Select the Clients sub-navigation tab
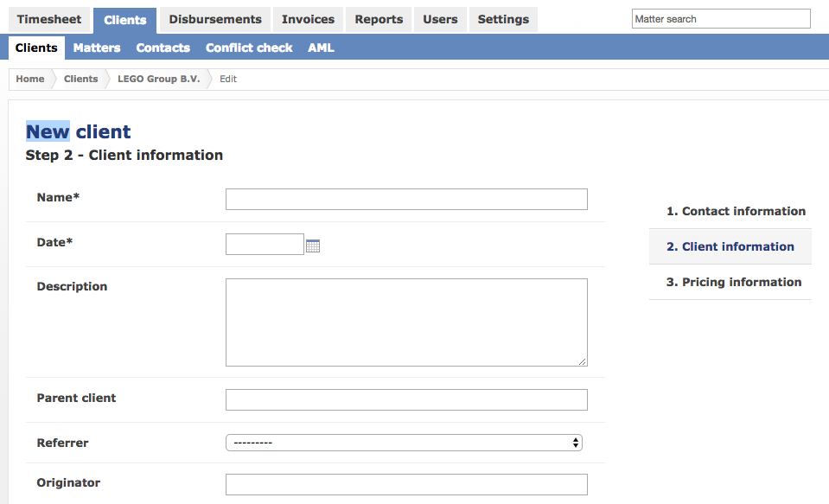Viewport: 829px width, 504px height. click(x=36, y=48)
